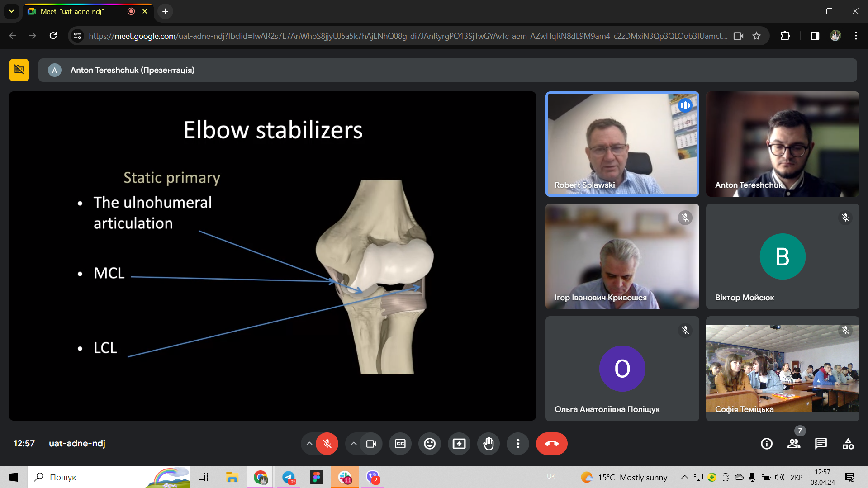Open Telegram from the taskbar
The height and width of the screenshot is (488, 868).
coord(289,477)
